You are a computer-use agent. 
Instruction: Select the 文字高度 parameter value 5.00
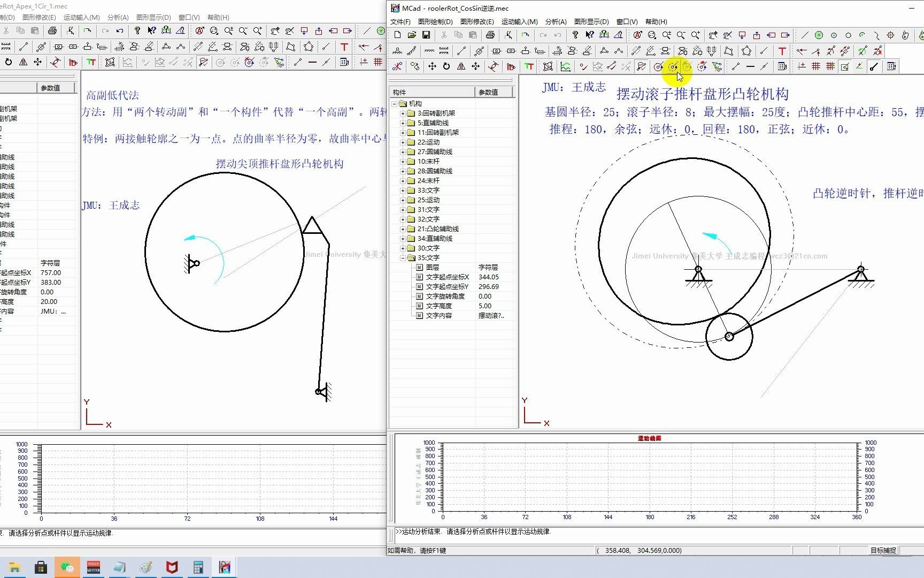point(484,306)
